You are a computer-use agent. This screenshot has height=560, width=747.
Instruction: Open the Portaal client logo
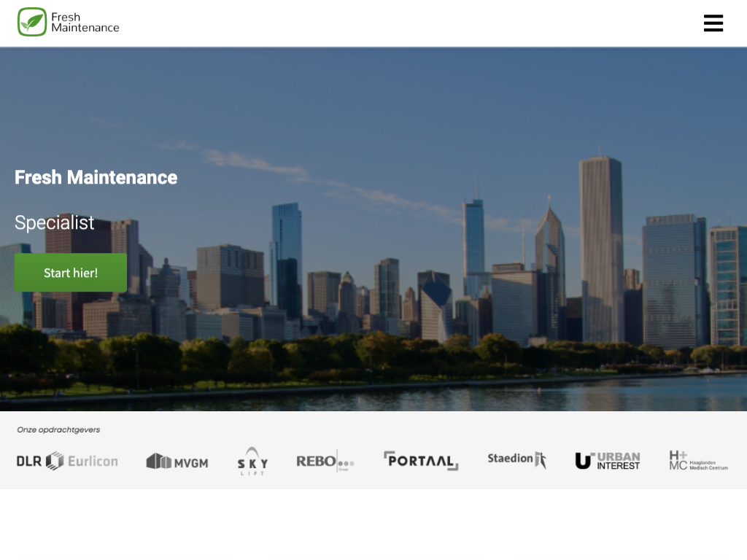pos(421,461)
